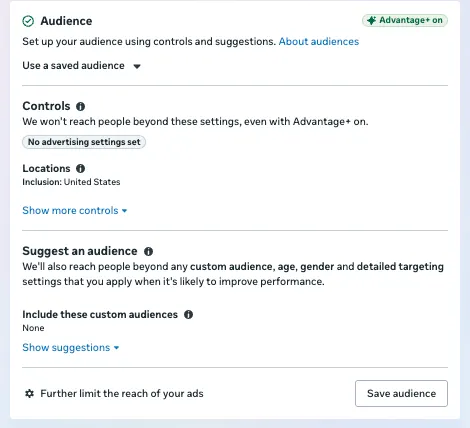This screenshot has height=428, width=470.
Task: Open the About audiences link
Action: [319, 41]
